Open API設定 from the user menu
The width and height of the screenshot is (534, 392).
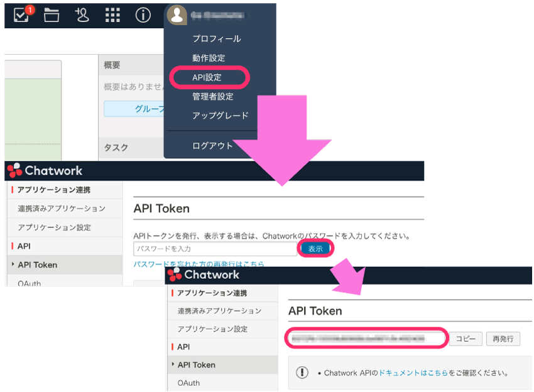(x=207, y=77)
